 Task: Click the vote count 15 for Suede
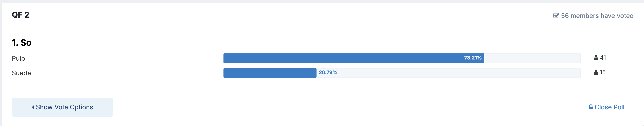click(x=603, y=72)
